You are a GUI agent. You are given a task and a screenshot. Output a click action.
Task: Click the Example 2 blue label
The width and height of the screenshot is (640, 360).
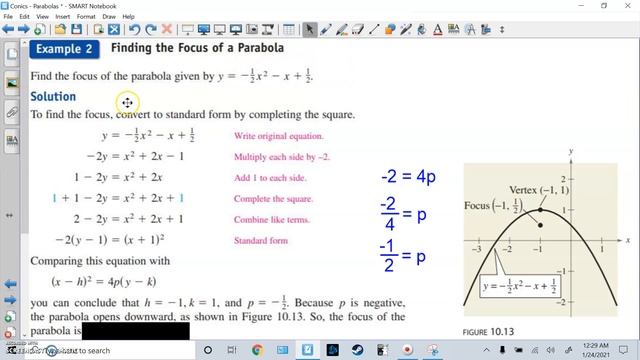tap(64, 49)
